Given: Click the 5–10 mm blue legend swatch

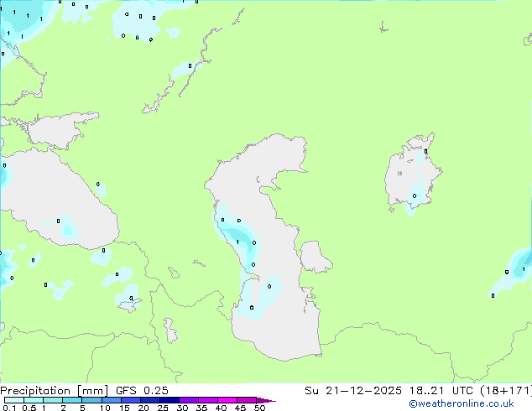Looking at the screenshot, I should pos(91,400).
